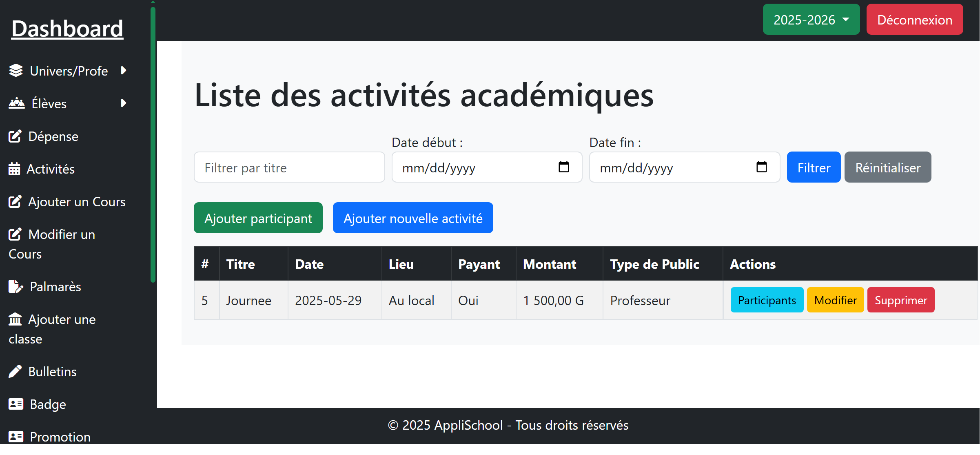Screen dimensions: 980x455
Task: Click the Bulletins pencil icon
Action: click(15, 371)
